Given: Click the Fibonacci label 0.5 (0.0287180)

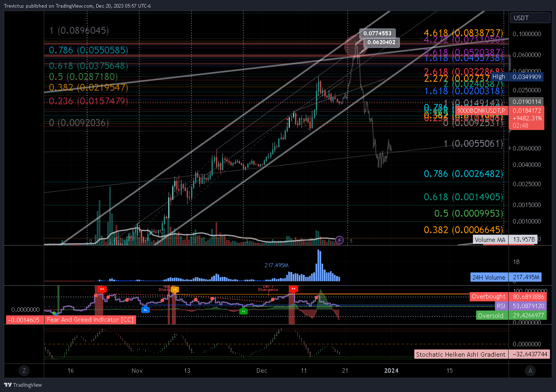Looking at the screenshot, I should pyautogui.click(x=84, y=77).
